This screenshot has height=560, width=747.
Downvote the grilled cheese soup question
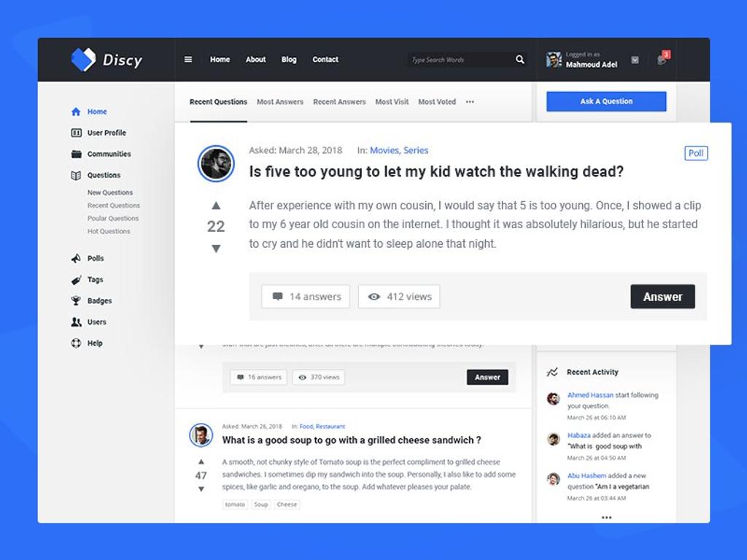pos(201,489)
